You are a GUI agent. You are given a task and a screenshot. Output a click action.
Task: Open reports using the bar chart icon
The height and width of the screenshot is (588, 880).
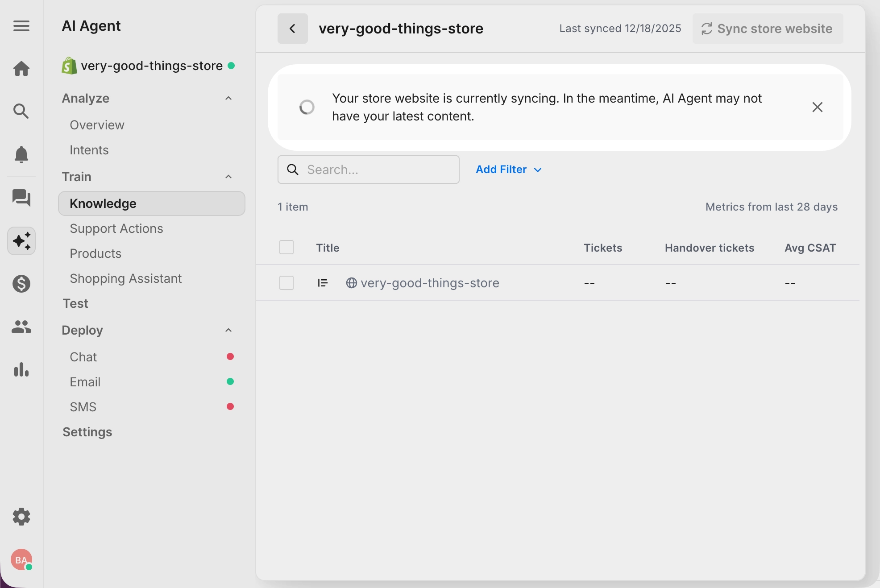(21, 370)
